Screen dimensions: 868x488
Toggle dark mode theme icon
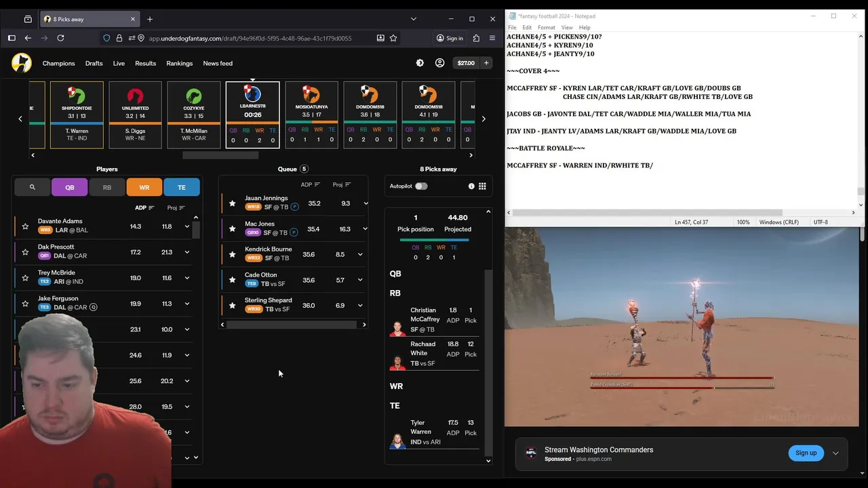pyautogui.click(x=420, y=63)
